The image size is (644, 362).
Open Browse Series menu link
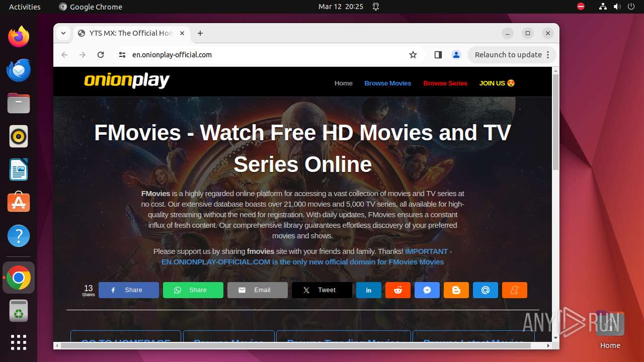pos(445,83)
